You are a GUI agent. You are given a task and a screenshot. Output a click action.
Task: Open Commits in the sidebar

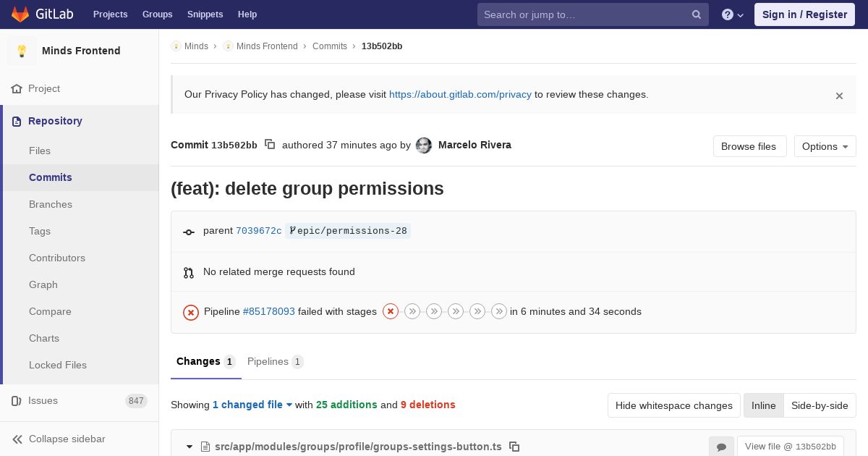coord(51,177)
